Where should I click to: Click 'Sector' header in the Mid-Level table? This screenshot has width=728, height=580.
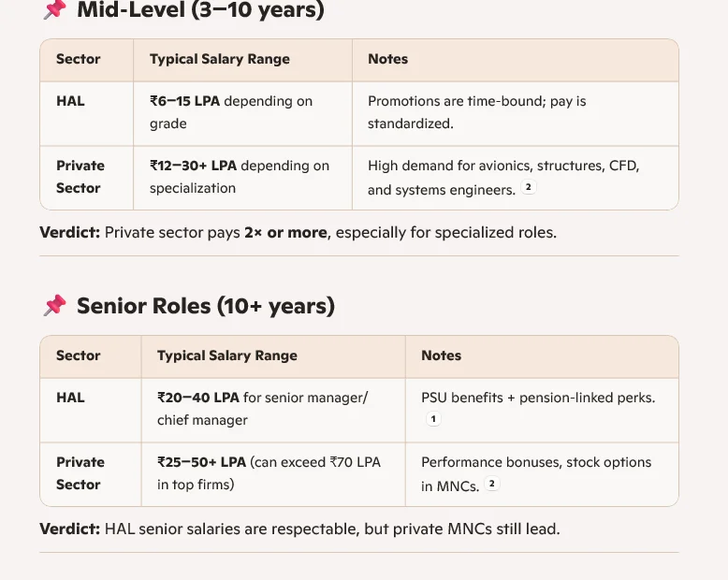click(78, 59)
